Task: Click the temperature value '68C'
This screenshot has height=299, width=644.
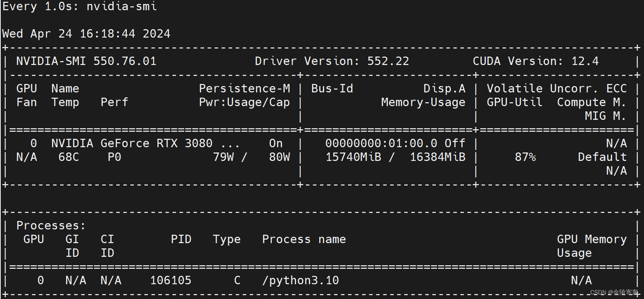Action: pos(69,157)
